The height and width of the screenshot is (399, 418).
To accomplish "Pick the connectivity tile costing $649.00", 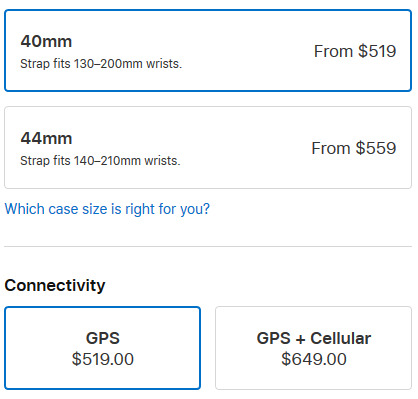I will coord(314,348).
